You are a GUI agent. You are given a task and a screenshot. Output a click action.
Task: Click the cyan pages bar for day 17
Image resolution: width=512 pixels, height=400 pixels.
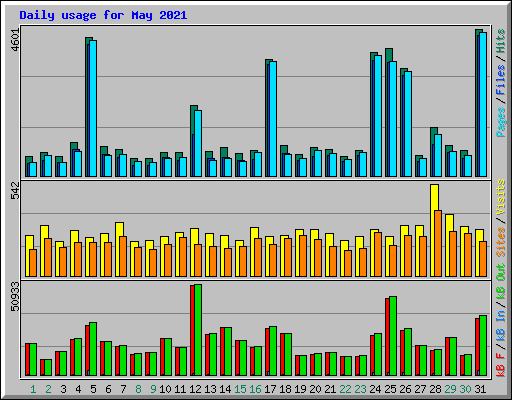point(273,119)
